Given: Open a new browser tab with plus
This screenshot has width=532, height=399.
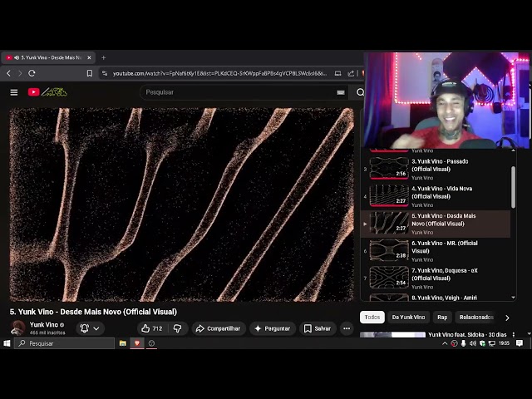Looking at the screenshot, I should tap(103, 57).
